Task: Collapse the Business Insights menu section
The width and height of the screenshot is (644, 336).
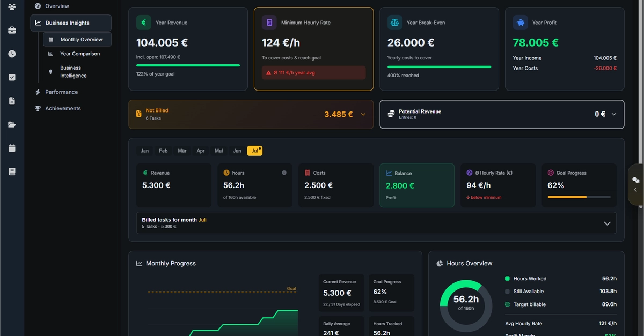Action: point(71,23)
